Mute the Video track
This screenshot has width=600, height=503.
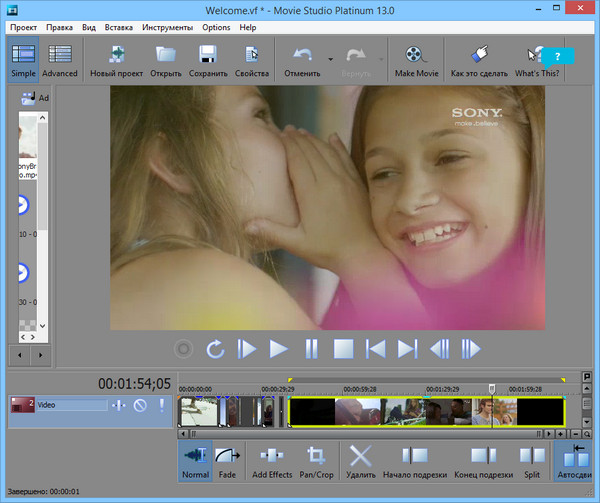click(x=140, y=406)
